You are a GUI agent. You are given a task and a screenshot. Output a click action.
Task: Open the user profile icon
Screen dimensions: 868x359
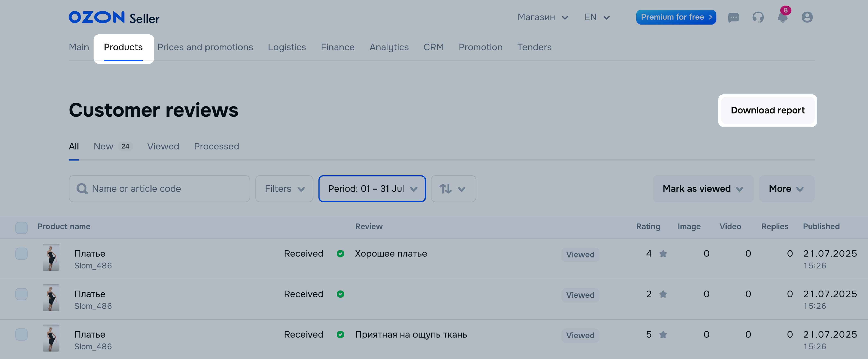point(807,17)
